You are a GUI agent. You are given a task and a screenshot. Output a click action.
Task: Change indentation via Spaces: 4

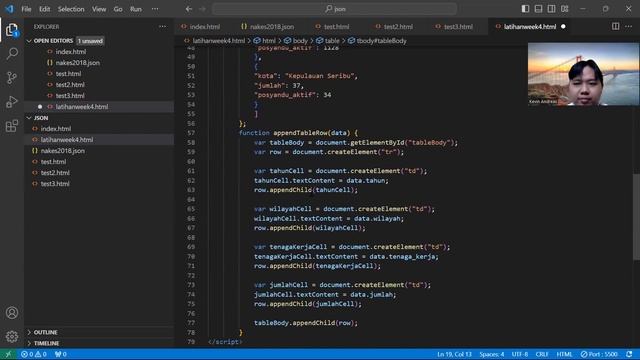(491, 354)
